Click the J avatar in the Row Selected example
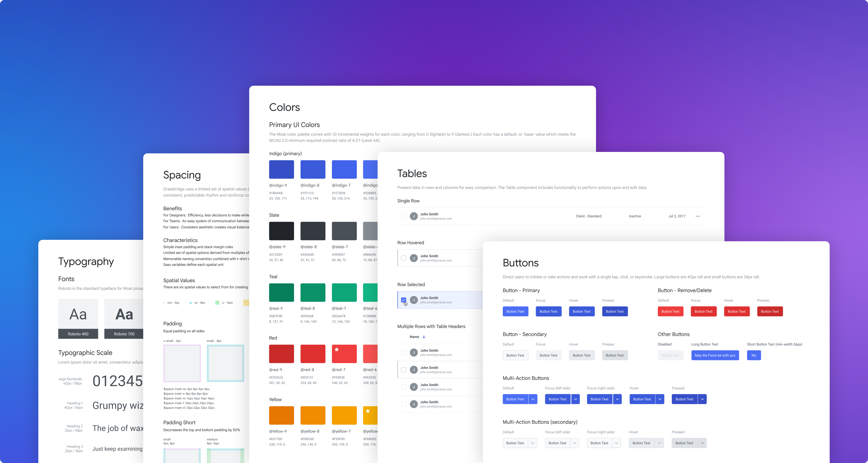868x463 pixels. click(414, 300)
